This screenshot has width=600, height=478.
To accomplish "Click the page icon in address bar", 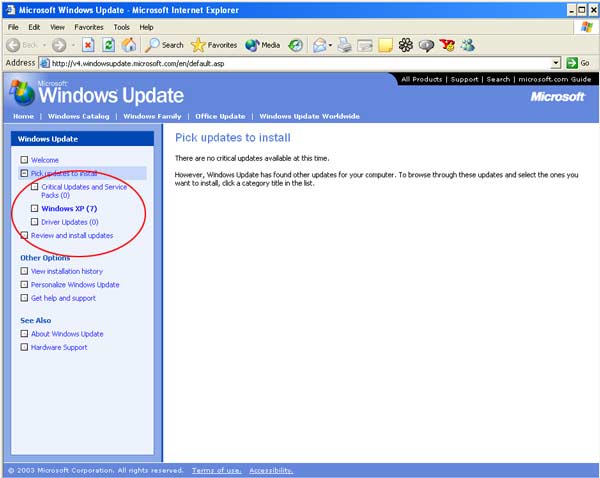I will click(x=45, y=63).
